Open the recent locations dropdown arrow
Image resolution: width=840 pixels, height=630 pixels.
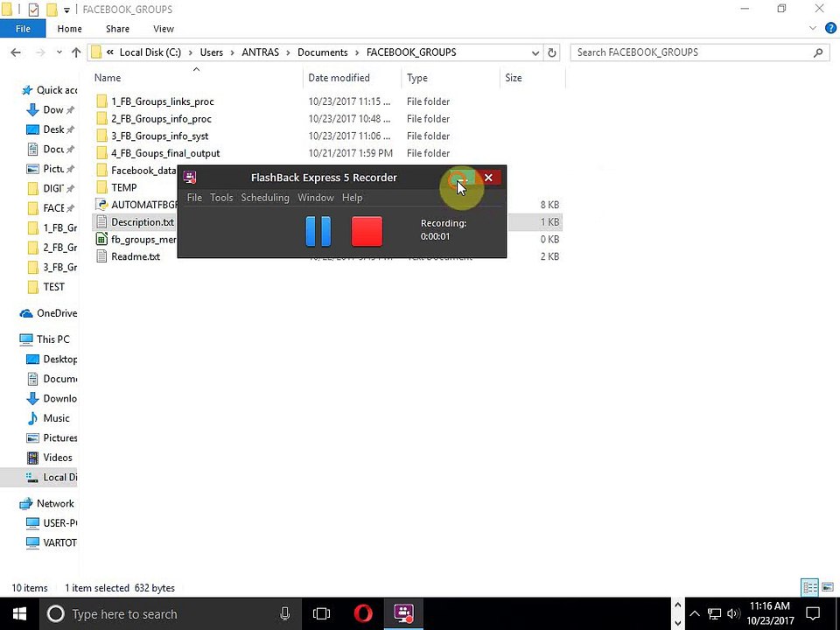tap(59, 52)
